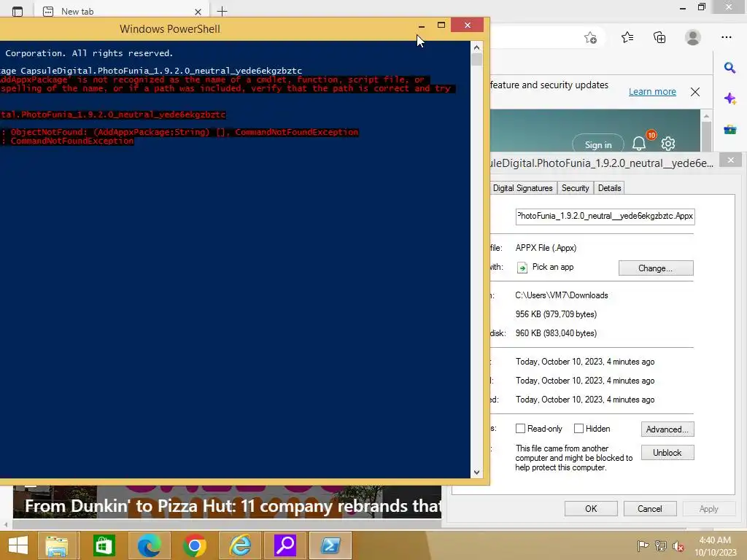
Task: Open the network tray icon
Action: click(661, 546)
